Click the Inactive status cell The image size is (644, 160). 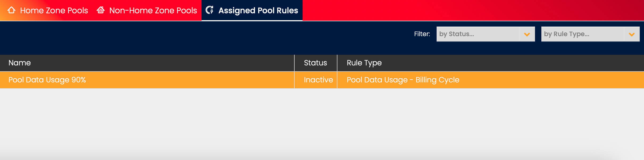(x=318, y=80)
